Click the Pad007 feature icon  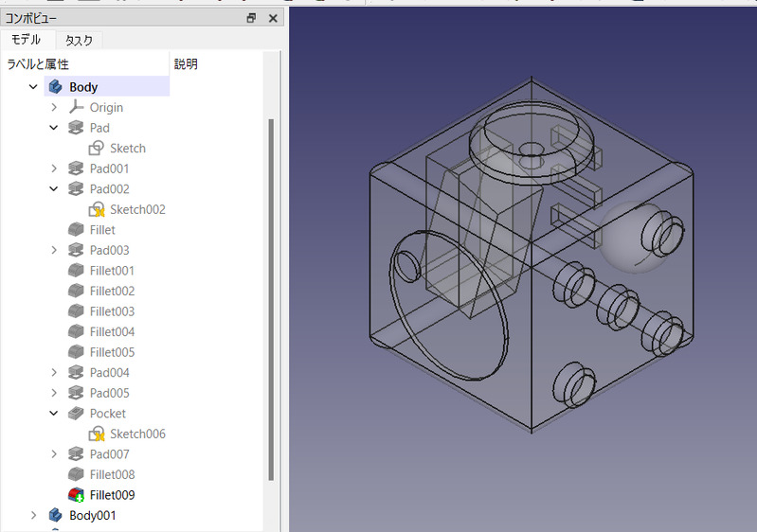[x=76, y=453]
